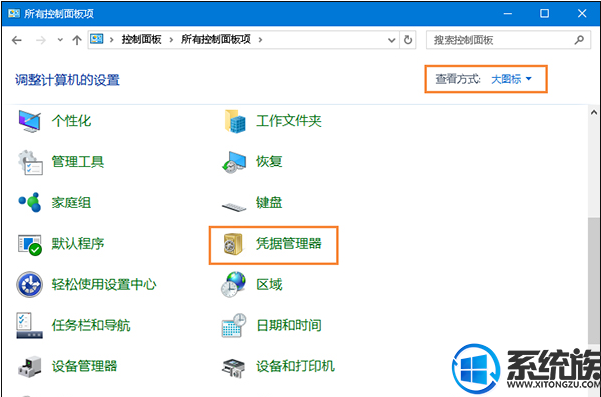The width and height of the screenshot is (601, 397).
Task: Expand chevron before 控制面板 breadcrumb
Action: tap(112, 39)
